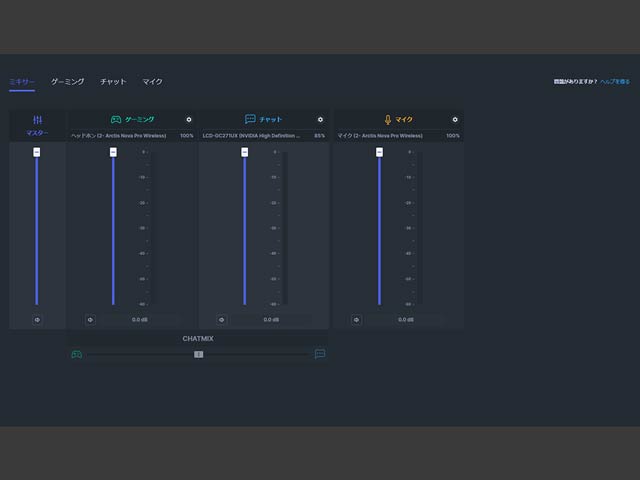
Task: Follow the ヘルプを見る help link
Action: [x=615, y=82]
